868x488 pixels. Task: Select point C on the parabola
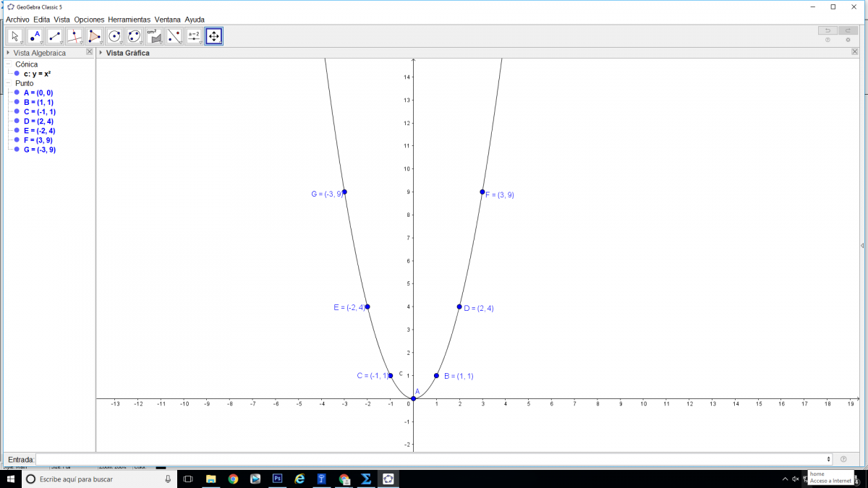391,375
